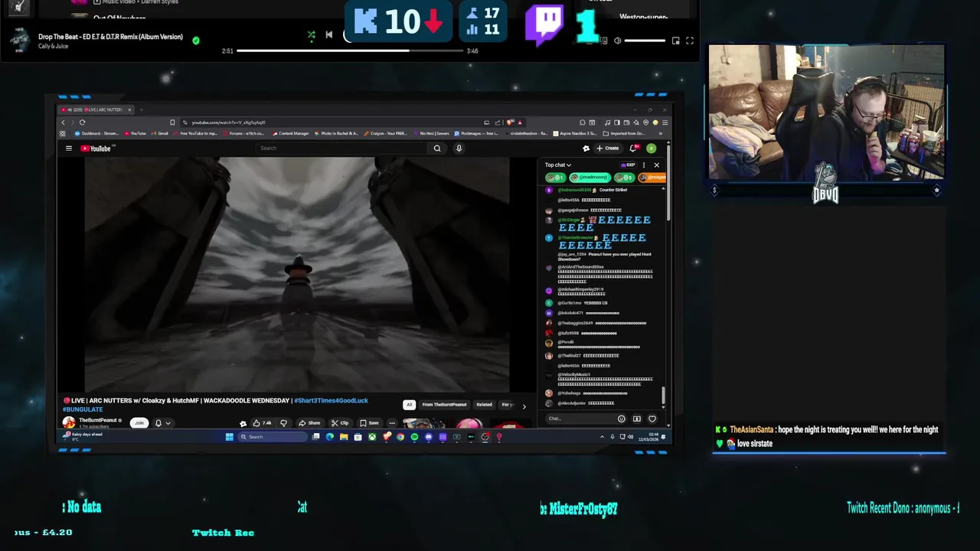
Task: Open TheBurntPeanut channel page
Action: pos(98,420)
